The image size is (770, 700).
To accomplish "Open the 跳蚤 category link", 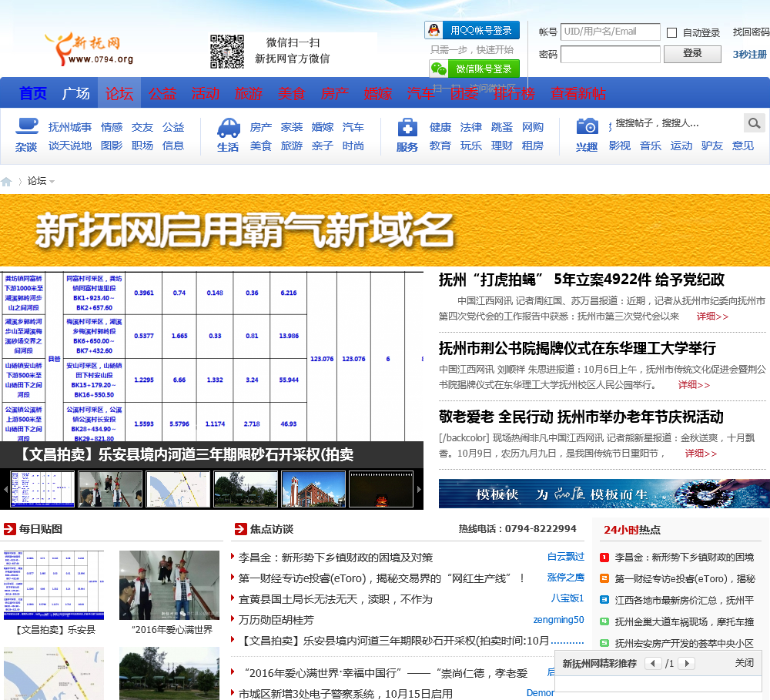I will pyautogui.click(x=502, y=127).
